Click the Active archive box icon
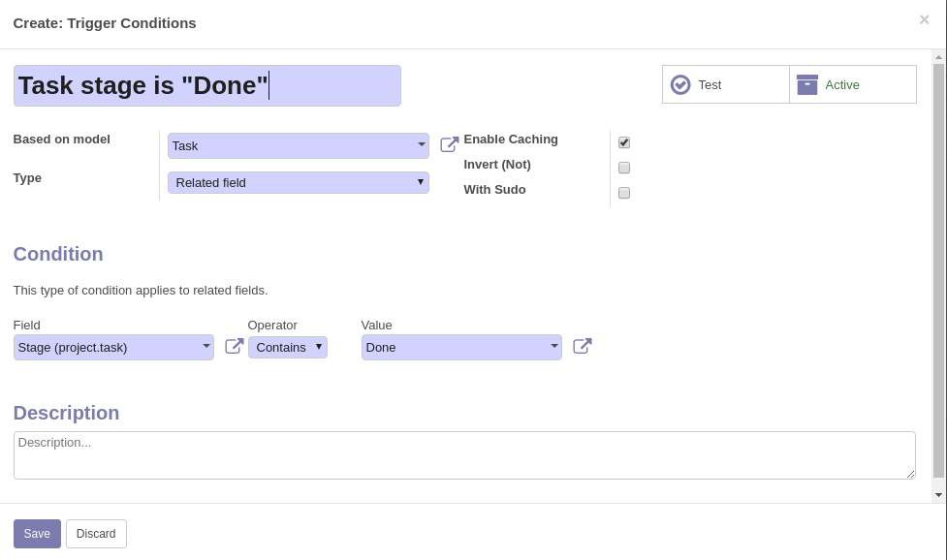The image size is (947, 560). (x=806, y=84)
